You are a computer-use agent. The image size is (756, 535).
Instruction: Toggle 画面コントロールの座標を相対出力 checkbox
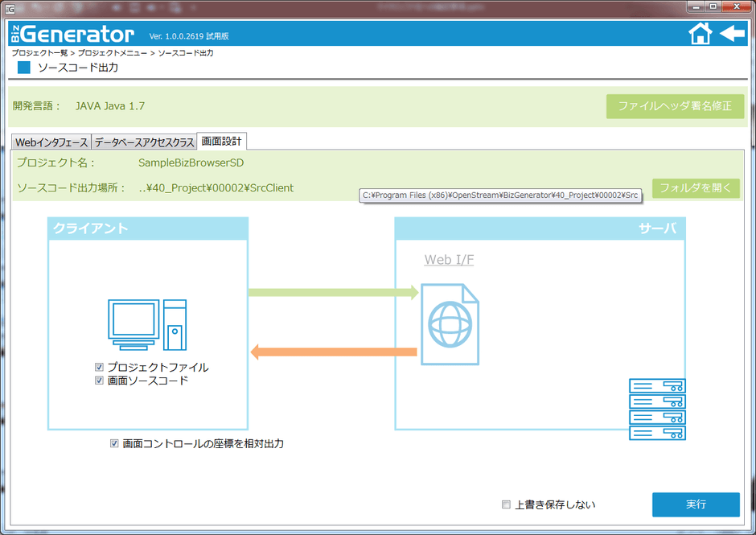click(x=114, y=443)
